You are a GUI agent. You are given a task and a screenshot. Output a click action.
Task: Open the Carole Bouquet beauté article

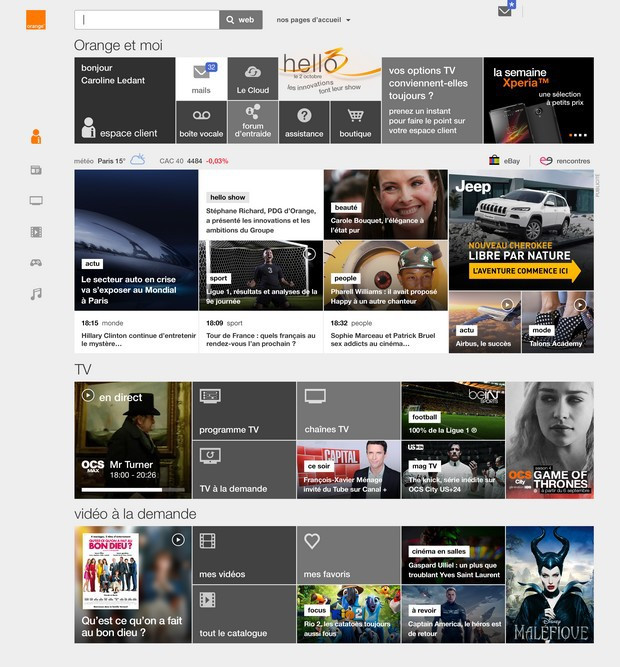(x=386, y=205)
